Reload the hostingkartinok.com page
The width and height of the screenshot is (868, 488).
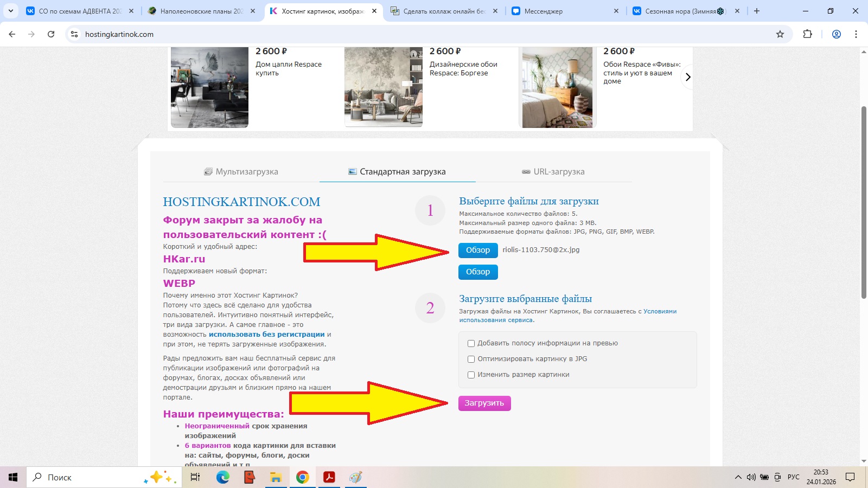51,34
